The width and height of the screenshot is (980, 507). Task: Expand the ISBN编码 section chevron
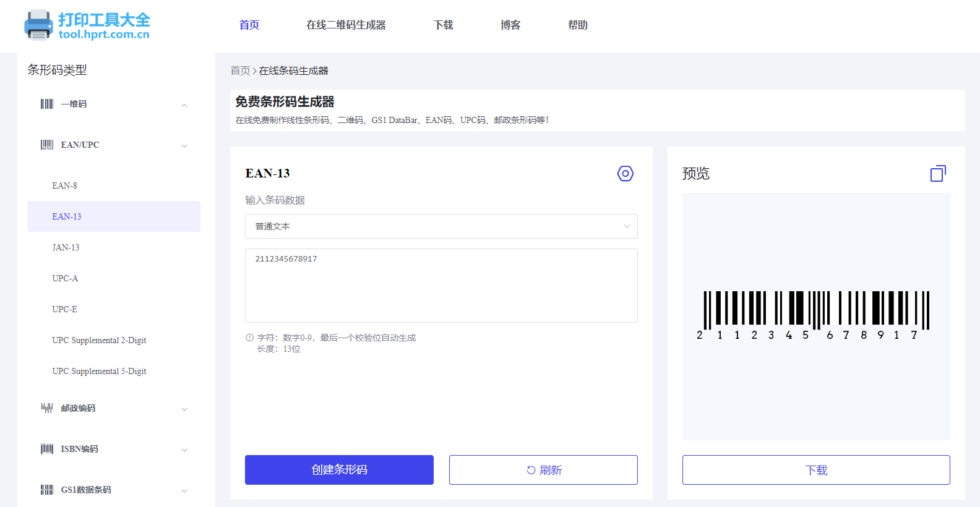(184, 450)
